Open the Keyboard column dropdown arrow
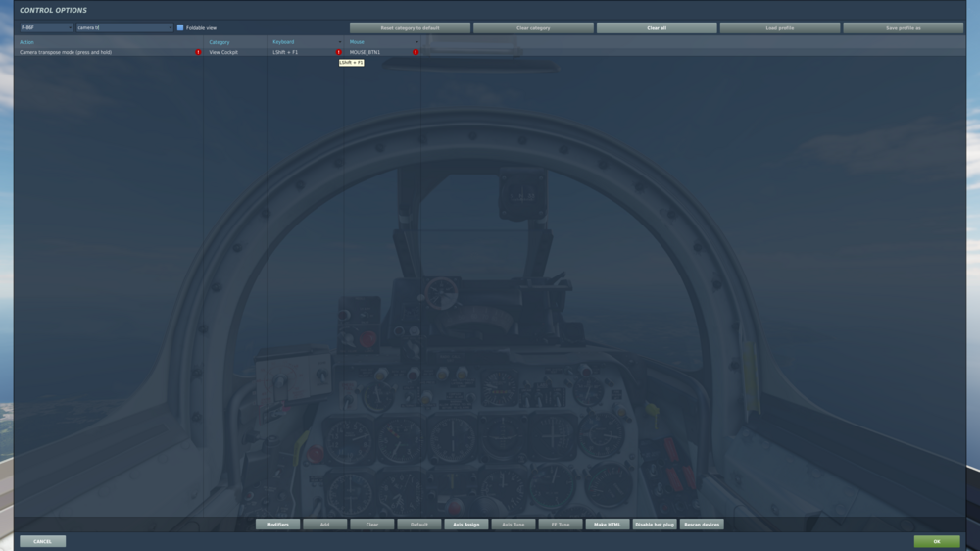Image resolution: width=980 pixels, height=551 pixels. tap(339, 42)
